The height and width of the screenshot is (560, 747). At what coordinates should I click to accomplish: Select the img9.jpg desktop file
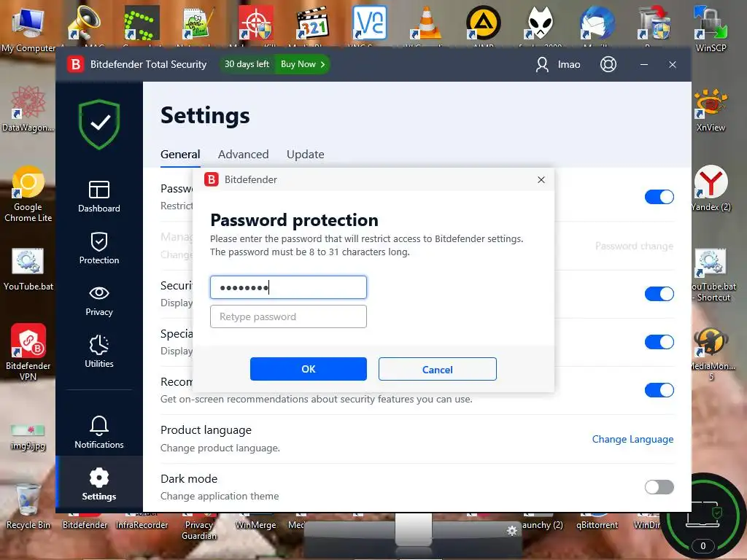(28, 437)
